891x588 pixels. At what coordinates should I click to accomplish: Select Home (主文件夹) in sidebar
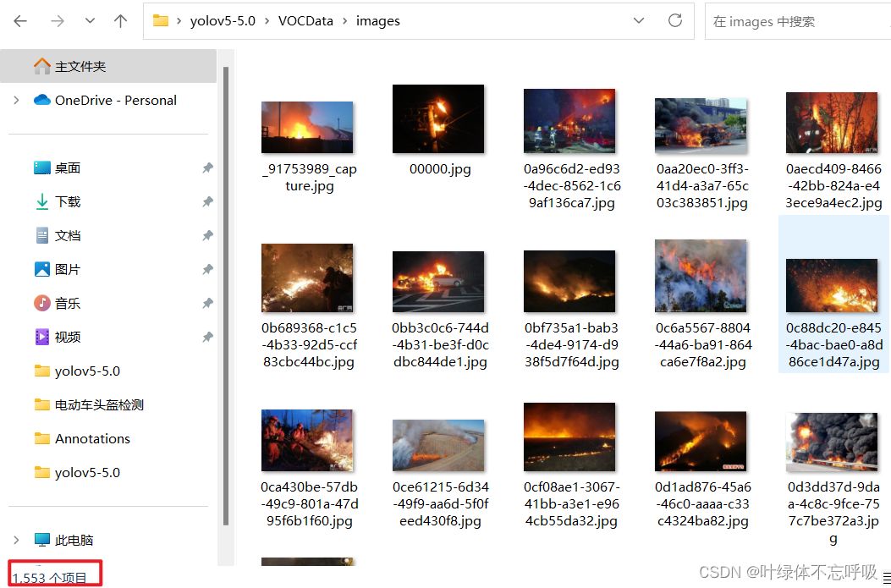click(x=108, y=67)
